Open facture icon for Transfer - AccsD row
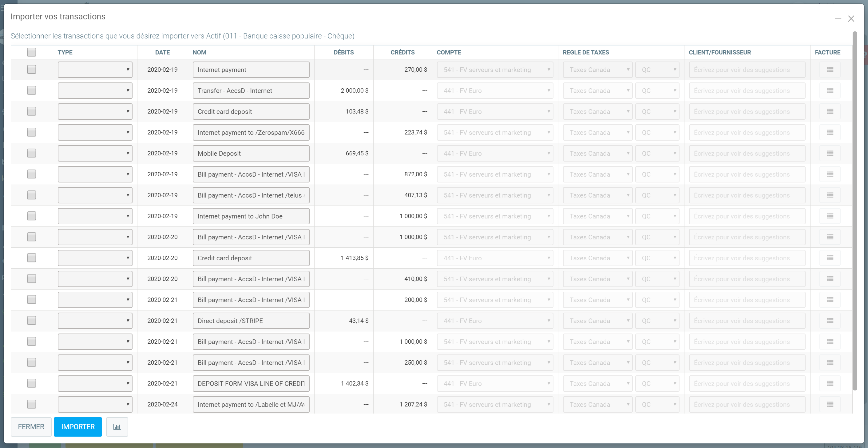The height and width of the screenshot is (448, 868). (x=830, y=91)
